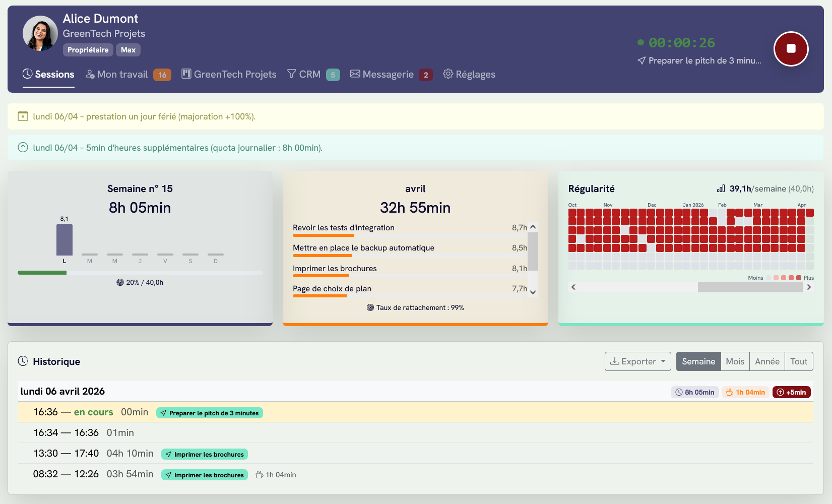
Task: Switch the history view to Semaine
Action: 698,361
